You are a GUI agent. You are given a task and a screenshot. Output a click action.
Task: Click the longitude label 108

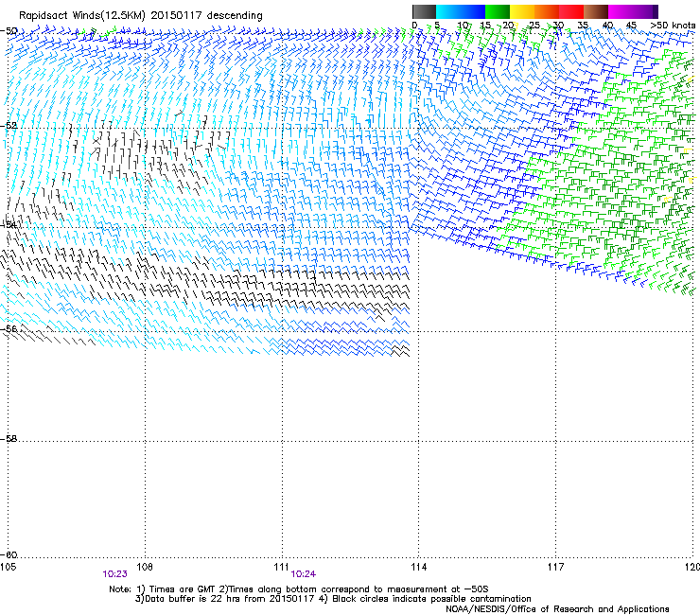145,567
